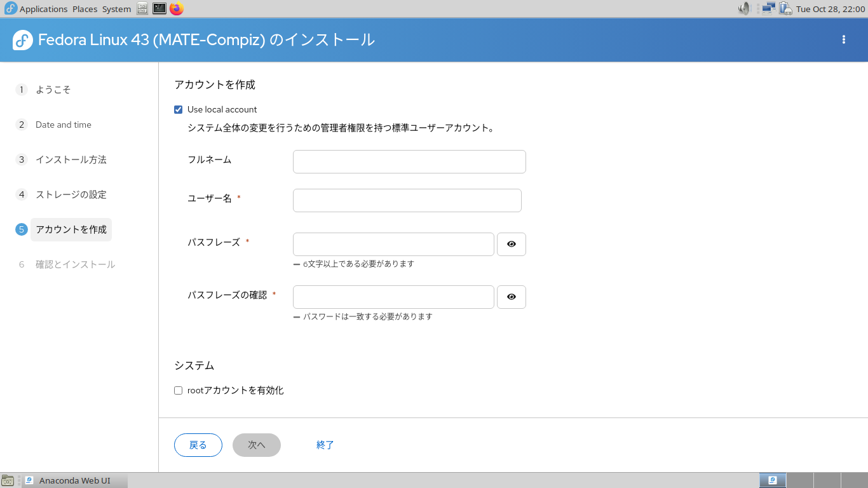Click the volume speaker icon

click(744, 9)
